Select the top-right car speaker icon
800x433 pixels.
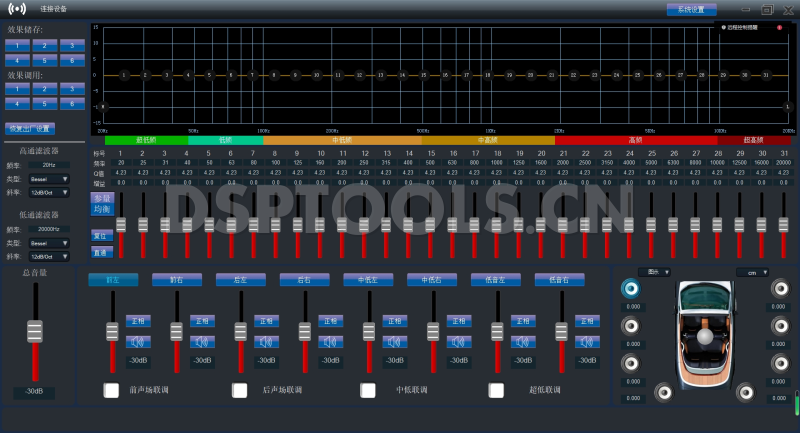tap(778, 289)
